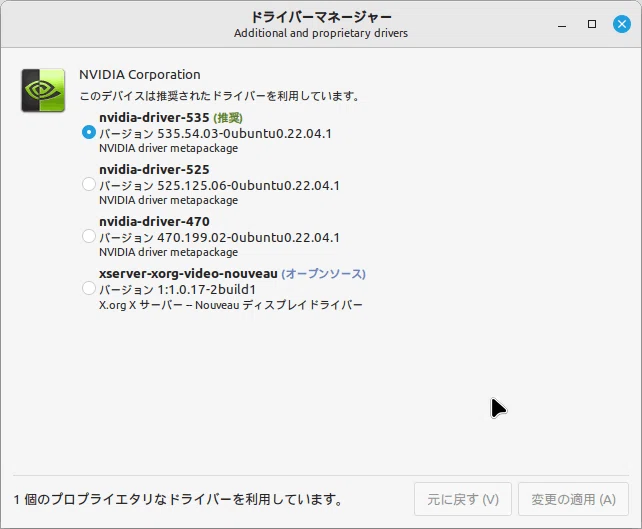Select the nvidia-driver-525 radio button
Screen dimensions: 642x529
tap(89, 184)
